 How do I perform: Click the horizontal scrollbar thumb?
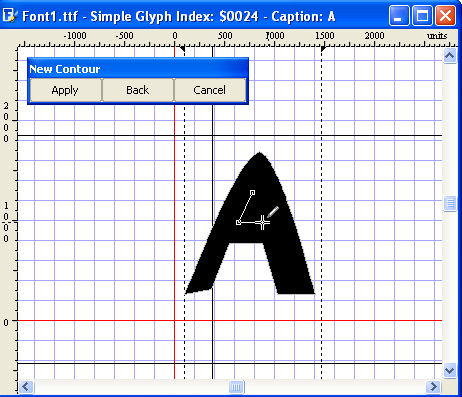pos(236,387)
